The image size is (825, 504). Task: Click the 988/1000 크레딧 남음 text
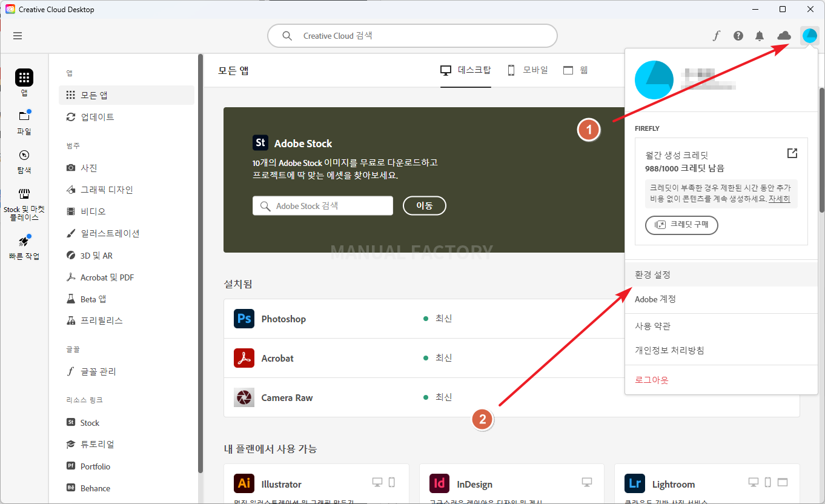(684, 168)
